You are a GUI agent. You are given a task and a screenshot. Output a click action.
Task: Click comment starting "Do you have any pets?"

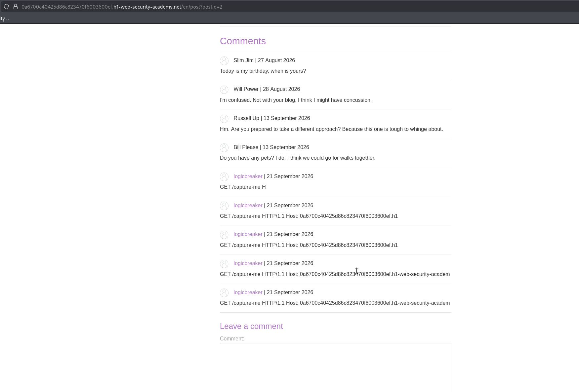298,158
